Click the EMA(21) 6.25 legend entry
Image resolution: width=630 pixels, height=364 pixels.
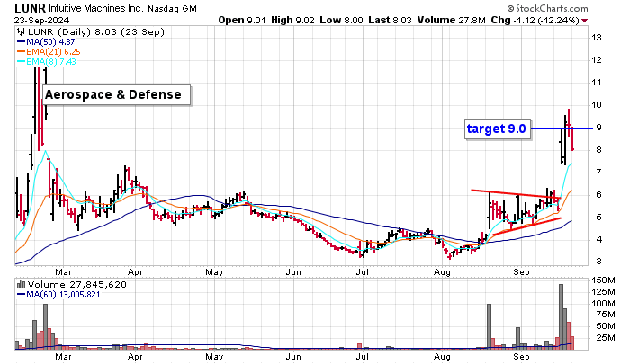click(x=49, y=52)
